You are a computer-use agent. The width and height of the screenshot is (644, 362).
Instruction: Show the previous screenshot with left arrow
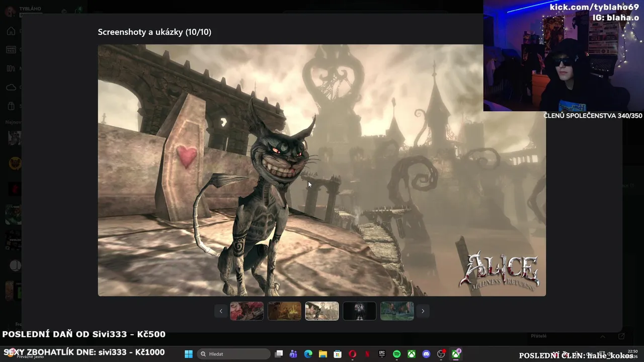[x=220, y=311]
